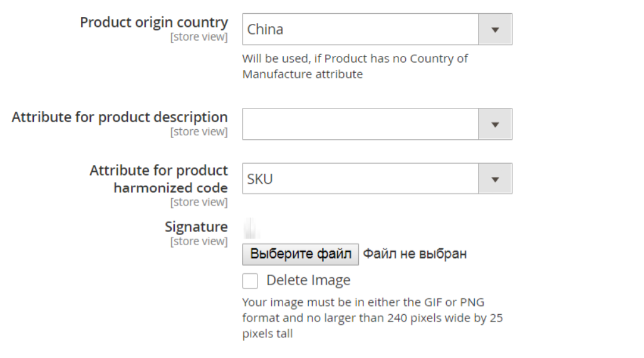Open the Product origin country dropdown arrow

tap(495, 29)
